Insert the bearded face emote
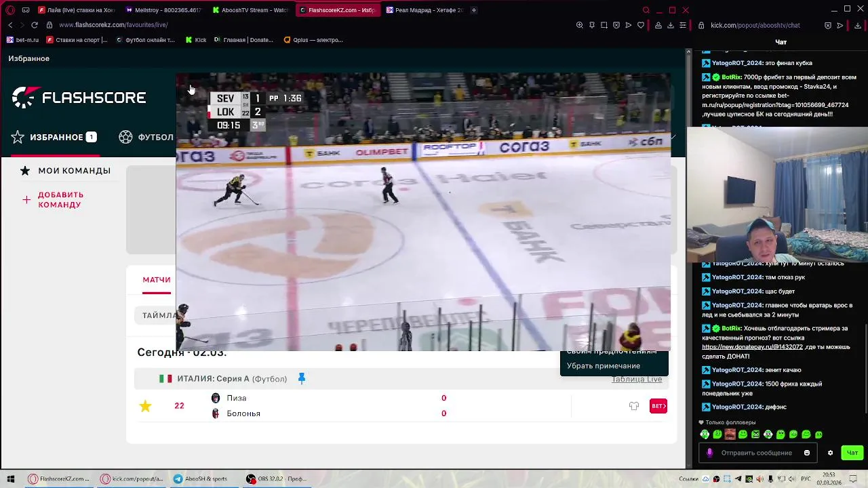 (x=730, y=434)
